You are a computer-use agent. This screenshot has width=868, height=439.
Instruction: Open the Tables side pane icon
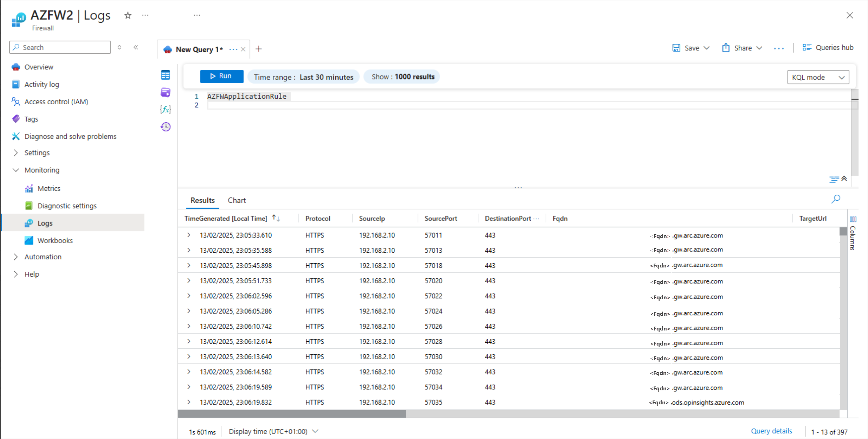pyautogui.click(x=165, y=75)
